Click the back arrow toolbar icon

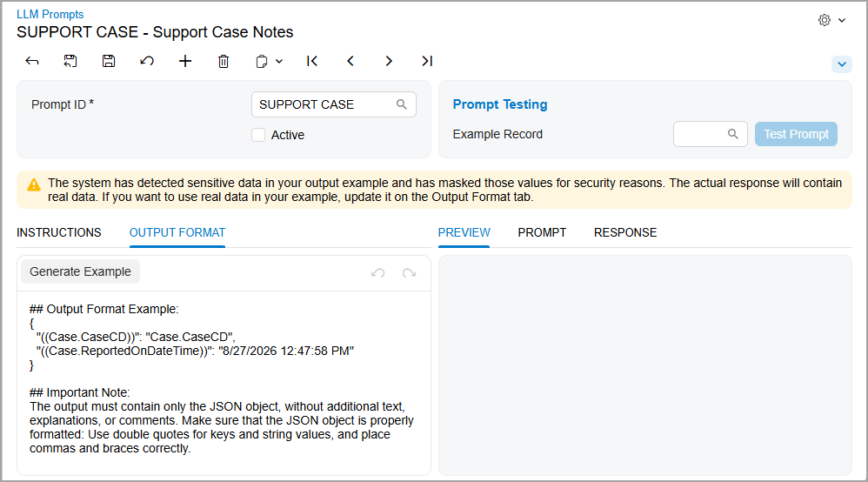point(32,61)
